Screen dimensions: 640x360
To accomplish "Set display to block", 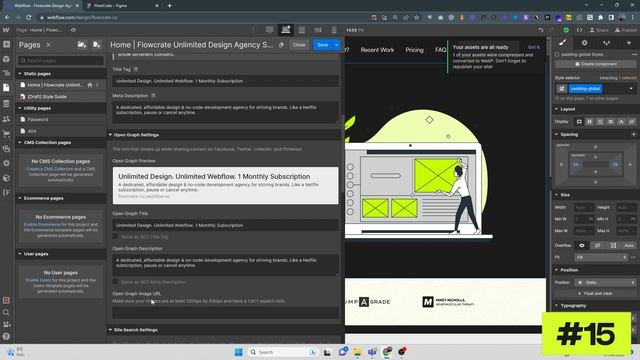I will (579, 122).
